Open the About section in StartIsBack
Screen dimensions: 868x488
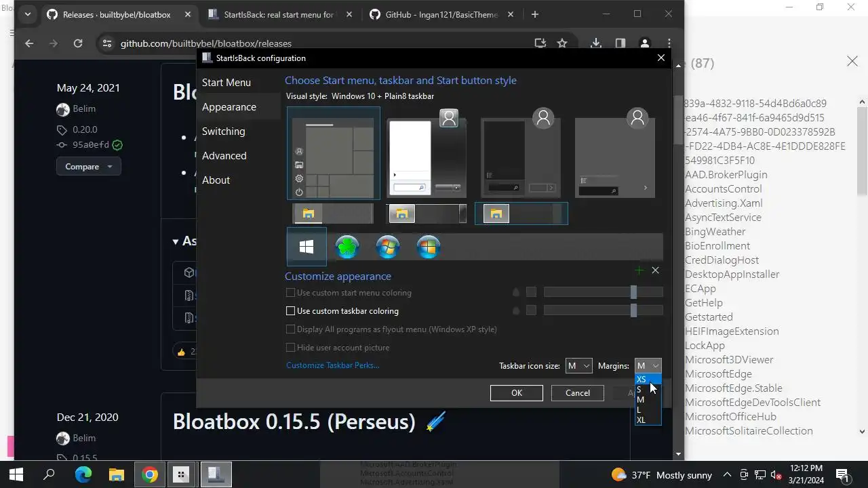click(216, 180)
